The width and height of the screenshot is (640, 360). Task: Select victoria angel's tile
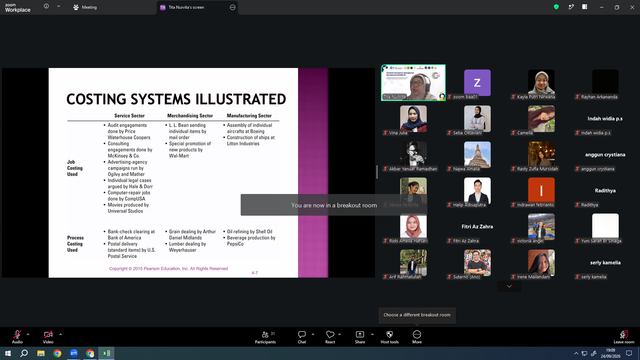click(x=541, y=226)
